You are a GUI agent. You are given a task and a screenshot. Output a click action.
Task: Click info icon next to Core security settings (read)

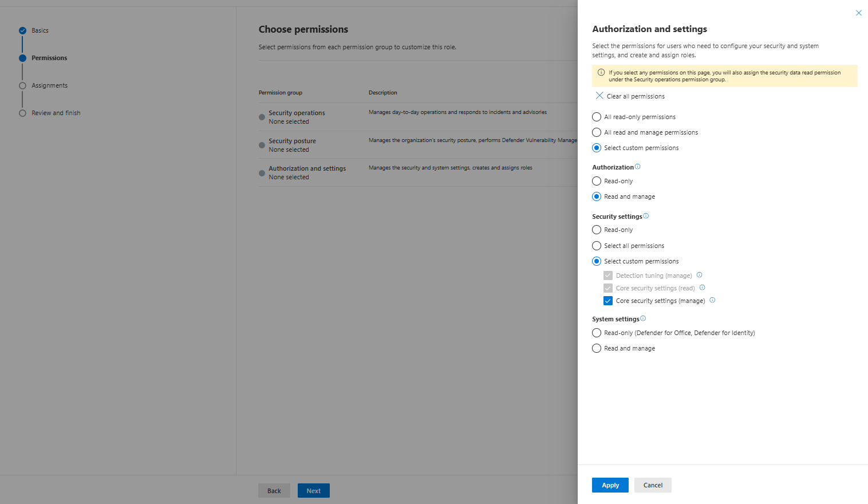702,288
